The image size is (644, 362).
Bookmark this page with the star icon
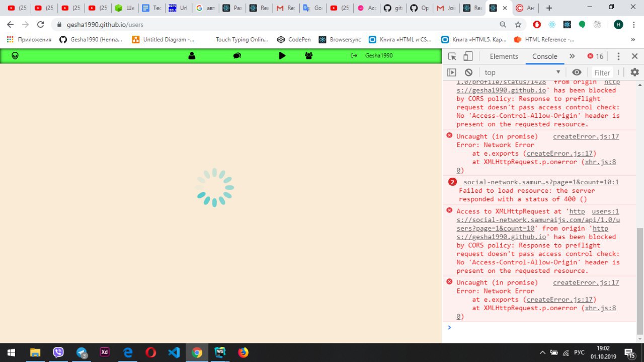(518, 24)
